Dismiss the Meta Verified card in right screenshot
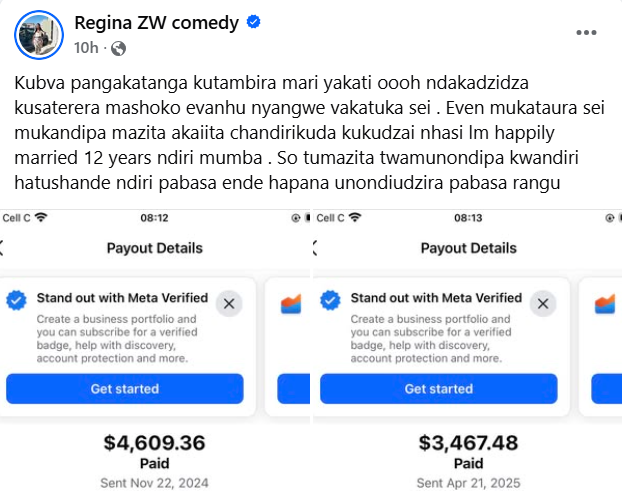Viewport: 622px width, 500px height. point(545,303)
